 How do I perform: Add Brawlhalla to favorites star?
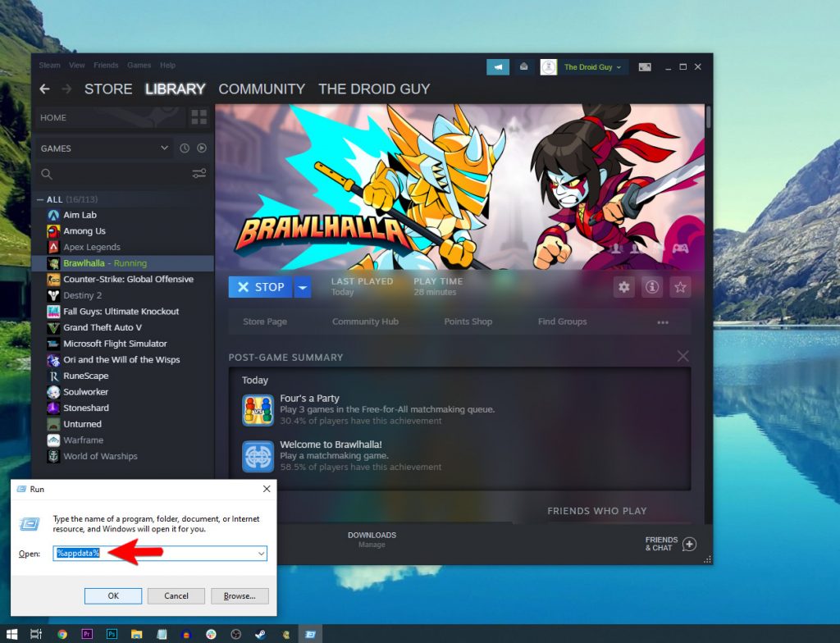680,287
